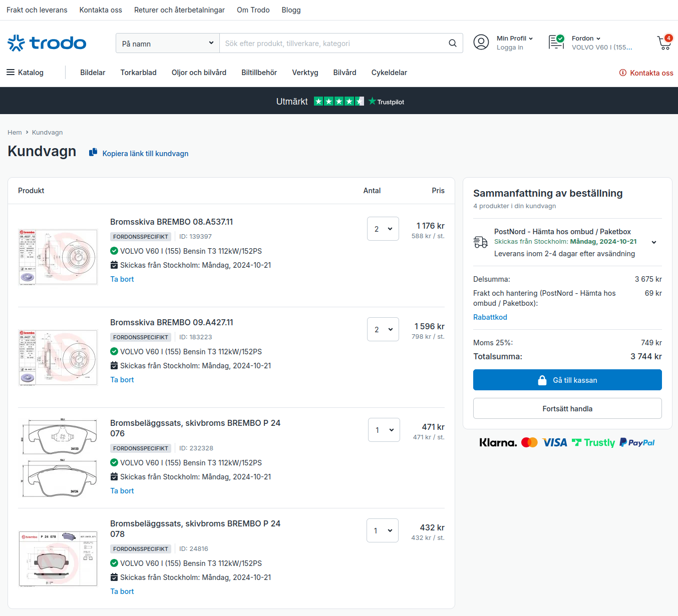678x616 pixels.
Task: Click the Trustly payment logo
Action: 593,442
